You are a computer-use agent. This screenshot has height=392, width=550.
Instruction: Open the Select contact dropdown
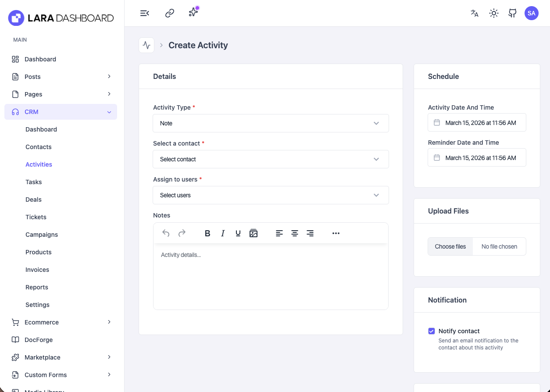tap(271, 159)
